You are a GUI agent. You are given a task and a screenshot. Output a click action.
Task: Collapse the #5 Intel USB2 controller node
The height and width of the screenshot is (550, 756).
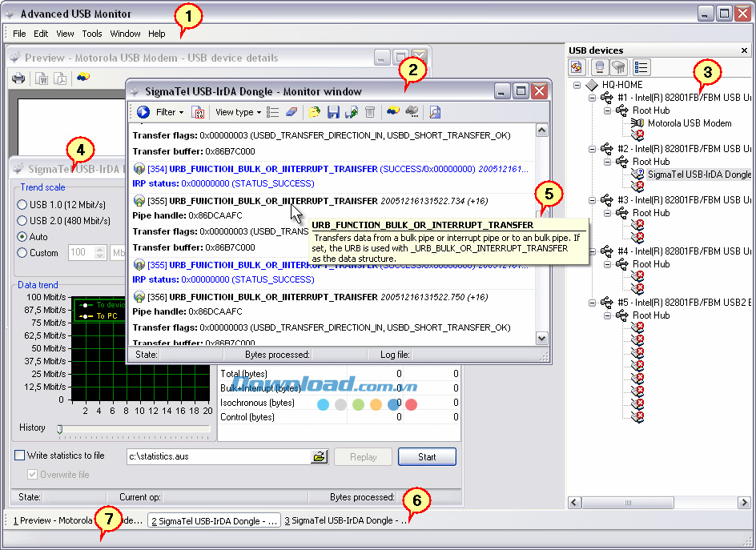592,303
